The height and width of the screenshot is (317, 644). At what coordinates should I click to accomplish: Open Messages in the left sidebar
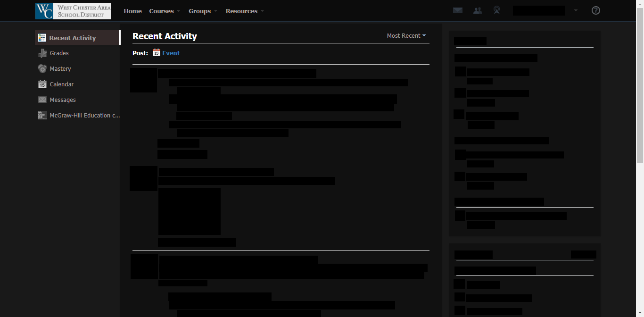63,100
